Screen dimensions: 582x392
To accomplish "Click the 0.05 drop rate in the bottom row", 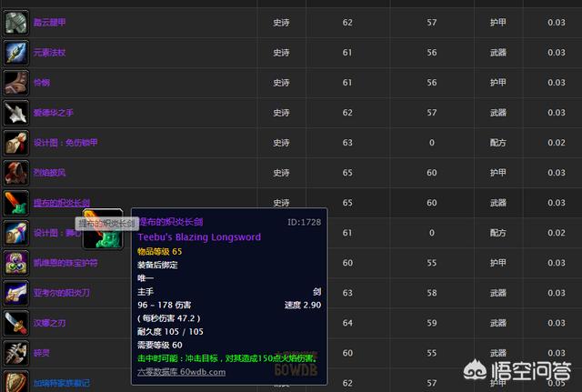I will point(557,383).
